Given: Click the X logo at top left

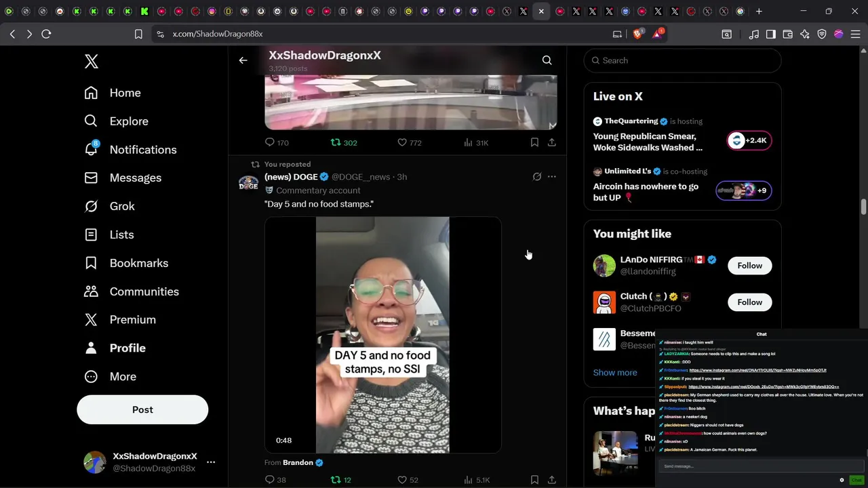Looking at the screenshot, I should click(92, 62).
